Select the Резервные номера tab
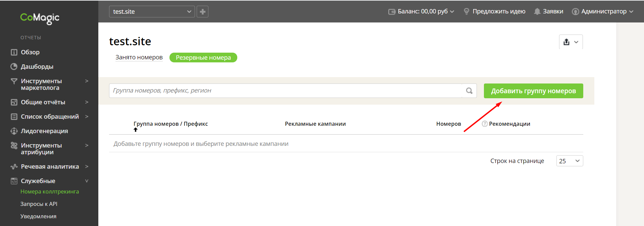644x226 pixels. coord(203,58)
